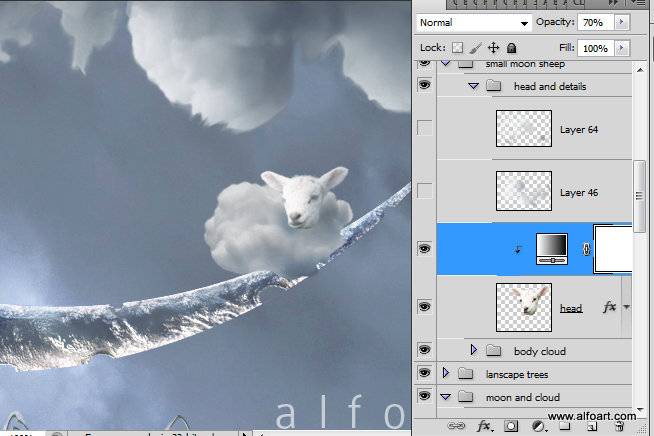Enable lock transparent pixels icon
Image resolution: width=654 pixels, height=436 pixels.
458,48
